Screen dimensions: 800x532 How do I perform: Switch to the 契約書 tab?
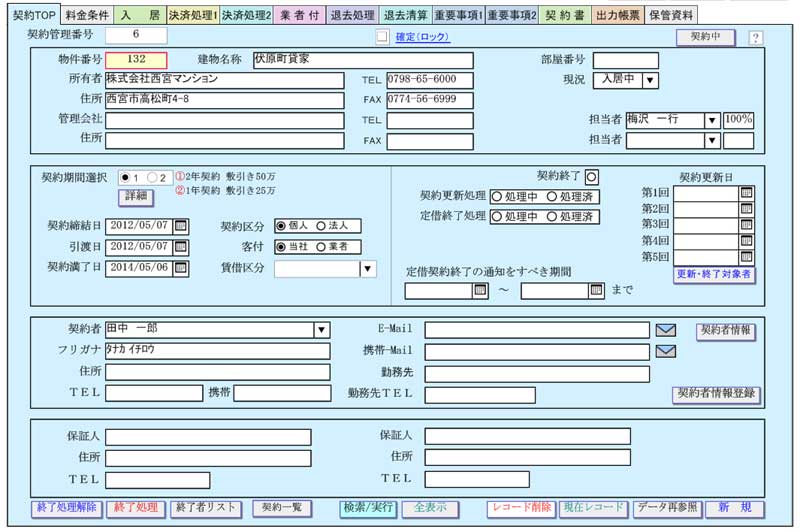coord(565,15)
